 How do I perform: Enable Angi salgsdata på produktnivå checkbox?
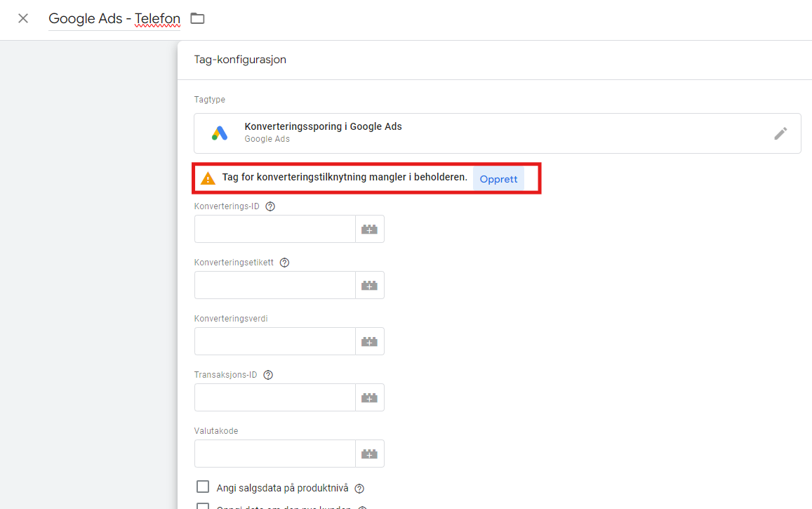click(203, 487)
